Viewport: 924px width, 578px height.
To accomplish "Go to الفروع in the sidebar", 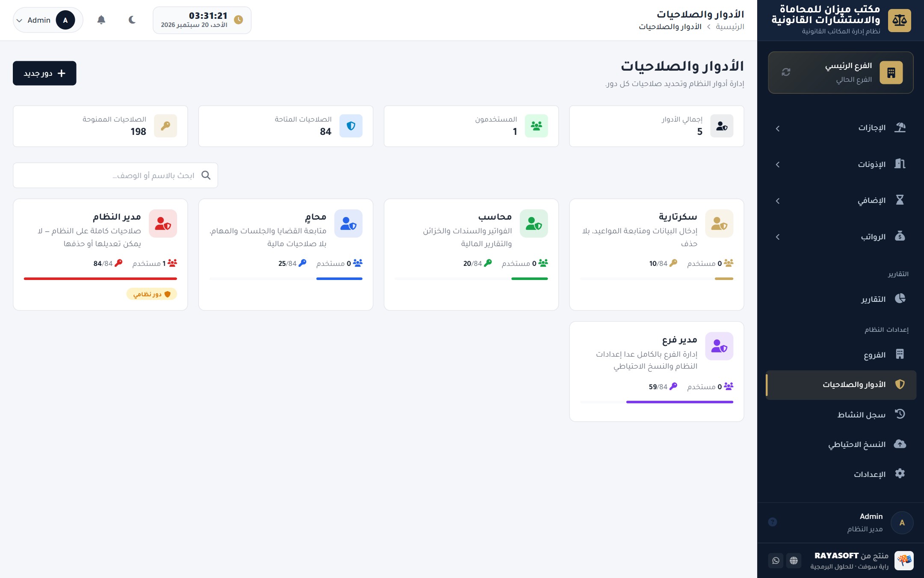I will [x=841, y=355].
